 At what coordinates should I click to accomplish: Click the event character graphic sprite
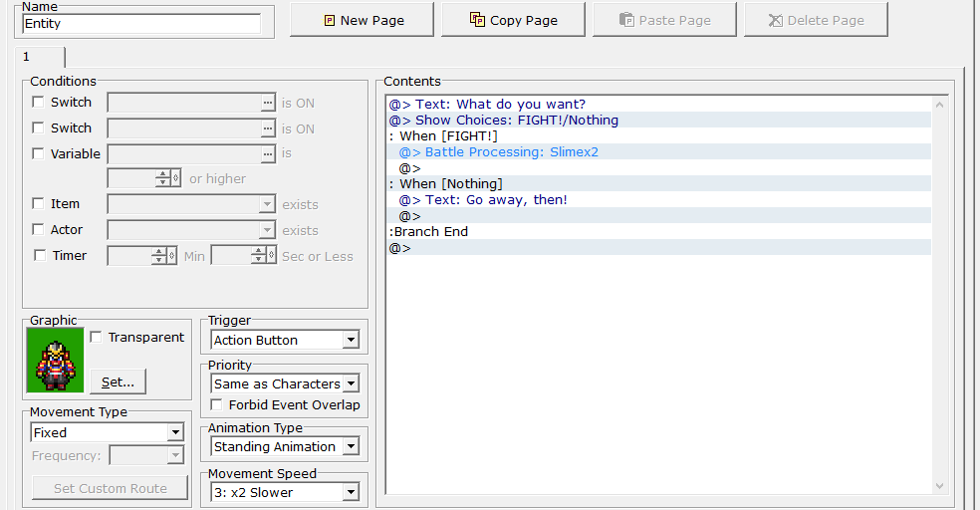coord(54,364)
